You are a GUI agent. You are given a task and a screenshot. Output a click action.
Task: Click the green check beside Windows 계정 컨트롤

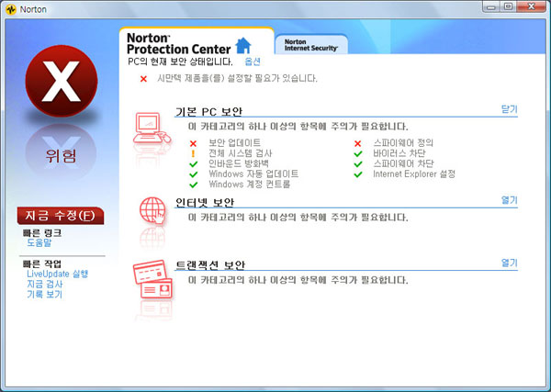click(193, 185)
